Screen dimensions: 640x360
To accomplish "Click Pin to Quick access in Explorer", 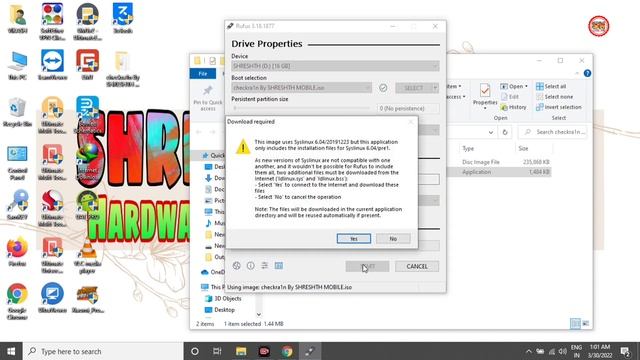I will 208,98.
